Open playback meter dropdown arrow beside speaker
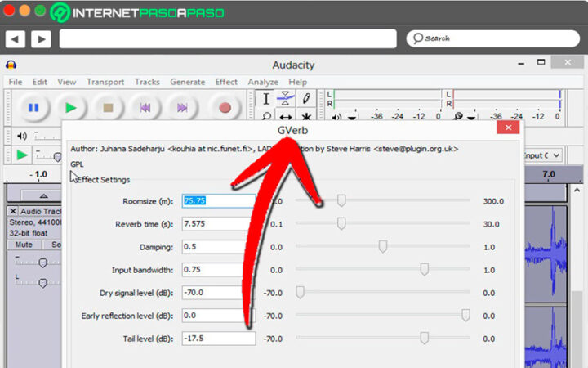588x368 pixels. tap(352, 118)
